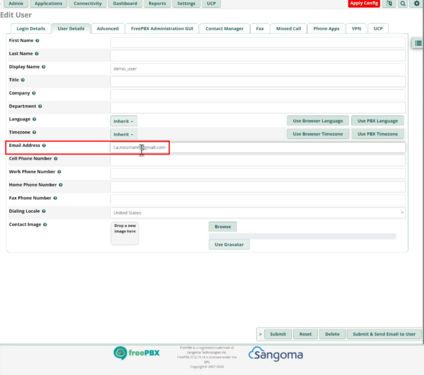This screenshot has height=375, width=424.
Task: Click the Drop a new image here area
Action: tap(125, 234)
